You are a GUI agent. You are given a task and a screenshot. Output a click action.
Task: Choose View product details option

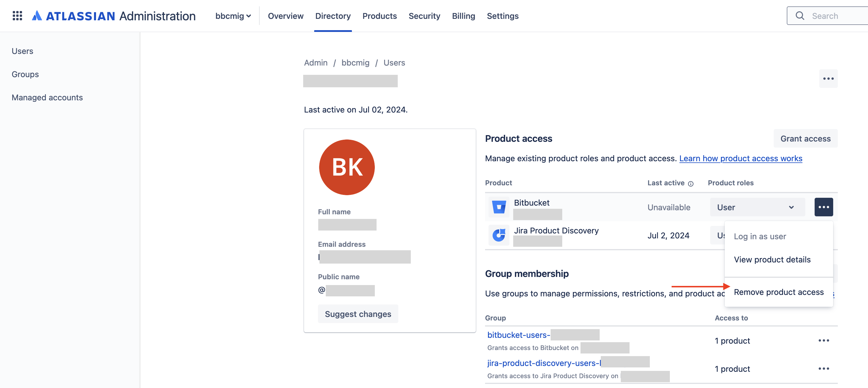(772, 260)
